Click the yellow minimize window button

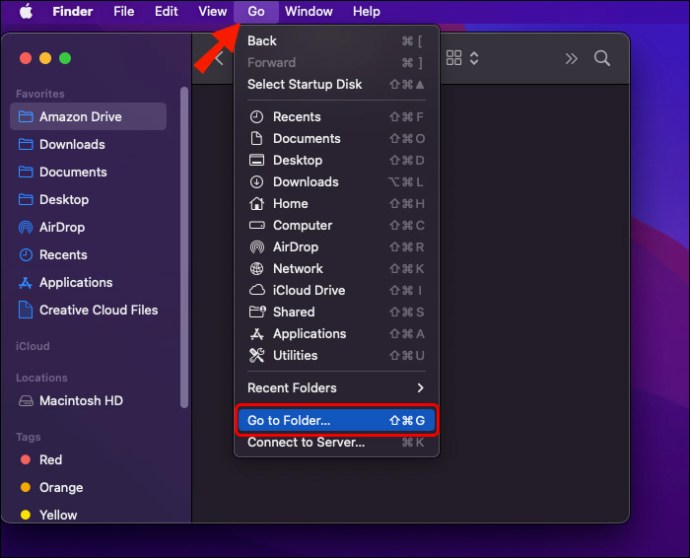45,58
